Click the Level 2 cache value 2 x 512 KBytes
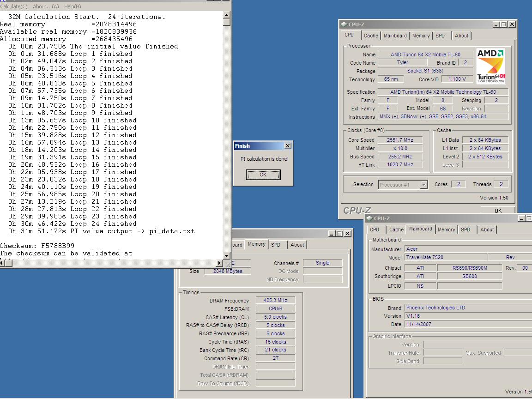The height and width of the screenshot is (399, 532). tap(485, 157)
